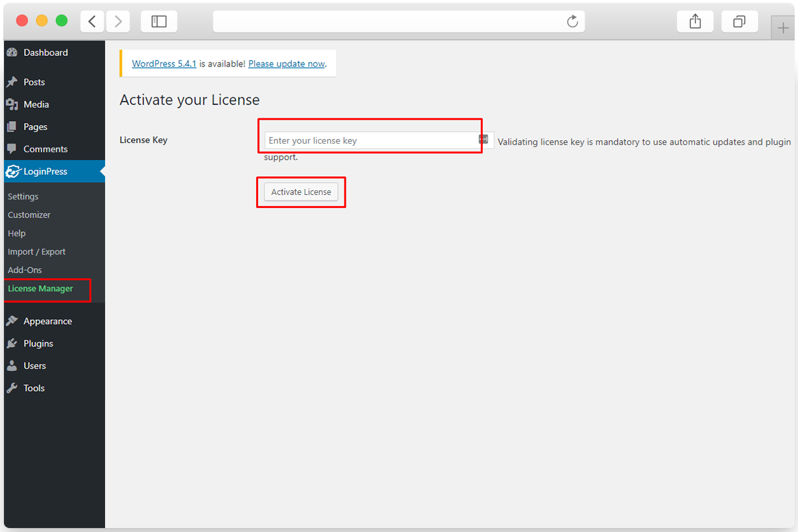The image size is (798, 532).
Task: Click the 'Please update now' link
Action: click(287, 64)
